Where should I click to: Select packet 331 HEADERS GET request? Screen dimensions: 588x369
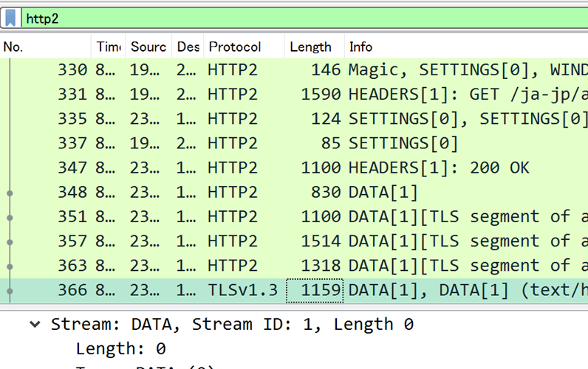295,94
